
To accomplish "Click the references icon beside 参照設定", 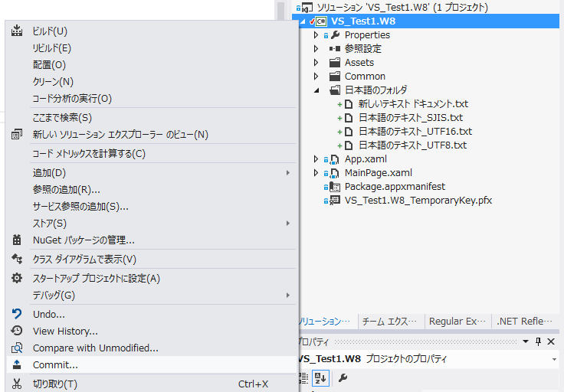I will click(335, 48).
